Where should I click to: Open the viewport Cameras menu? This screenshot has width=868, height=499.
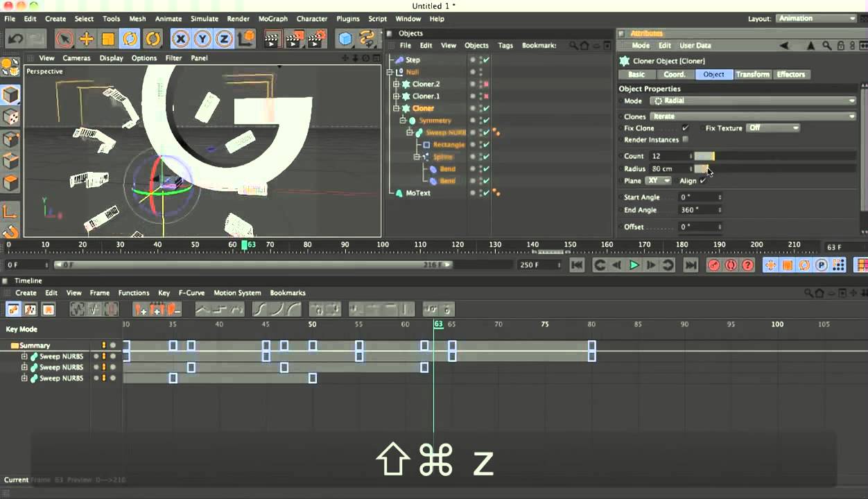(76, 58)
